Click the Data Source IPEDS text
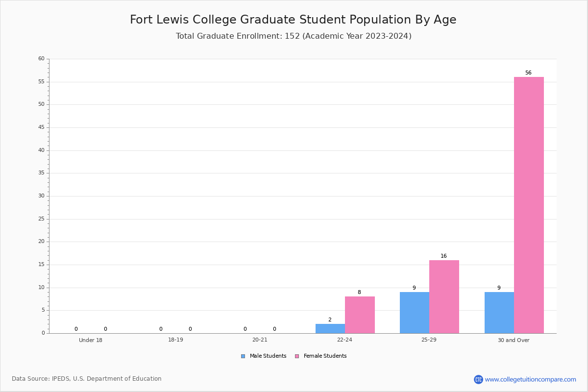The width and height of the screenshot is (588, 392). point(87,379)
